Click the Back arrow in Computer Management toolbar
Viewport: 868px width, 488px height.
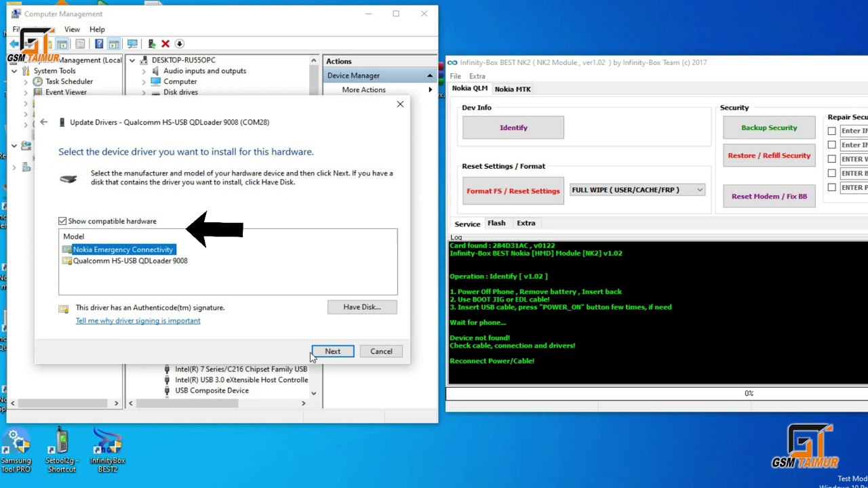tap(14, 44)
